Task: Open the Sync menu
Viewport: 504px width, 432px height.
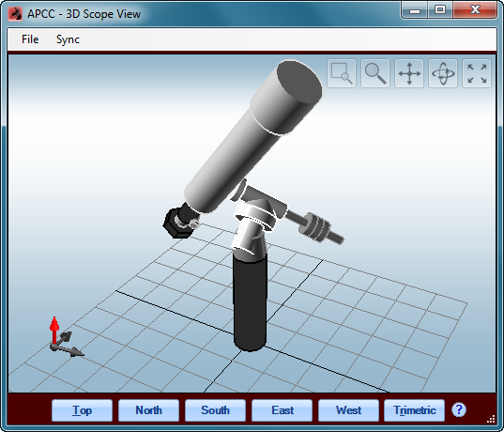Action: [x=68, y=39]
